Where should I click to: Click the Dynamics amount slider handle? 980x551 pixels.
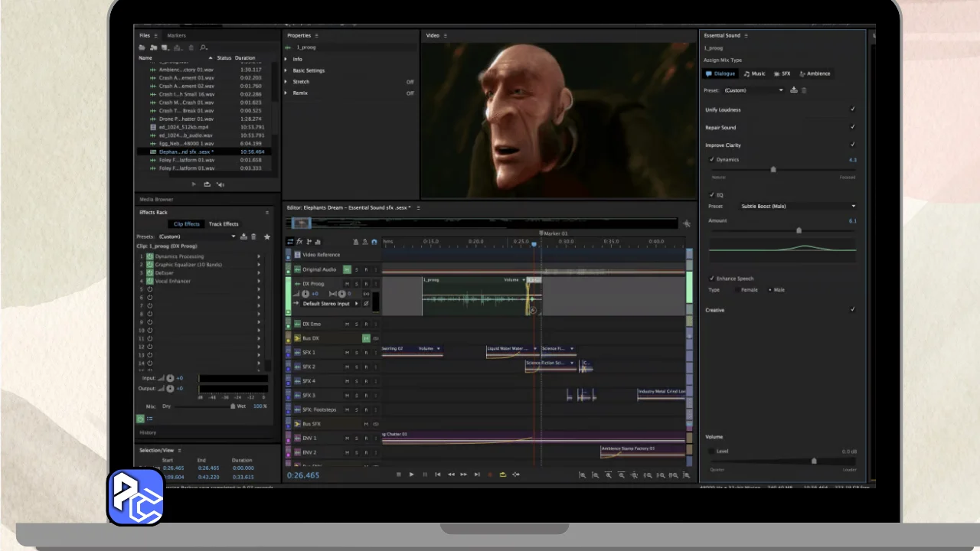(773, 169)
